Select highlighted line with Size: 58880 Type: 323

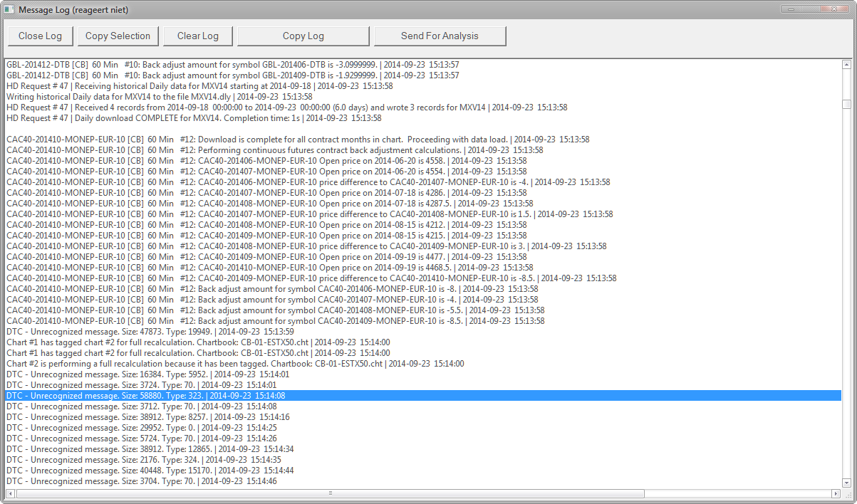(x=423, y=396)
